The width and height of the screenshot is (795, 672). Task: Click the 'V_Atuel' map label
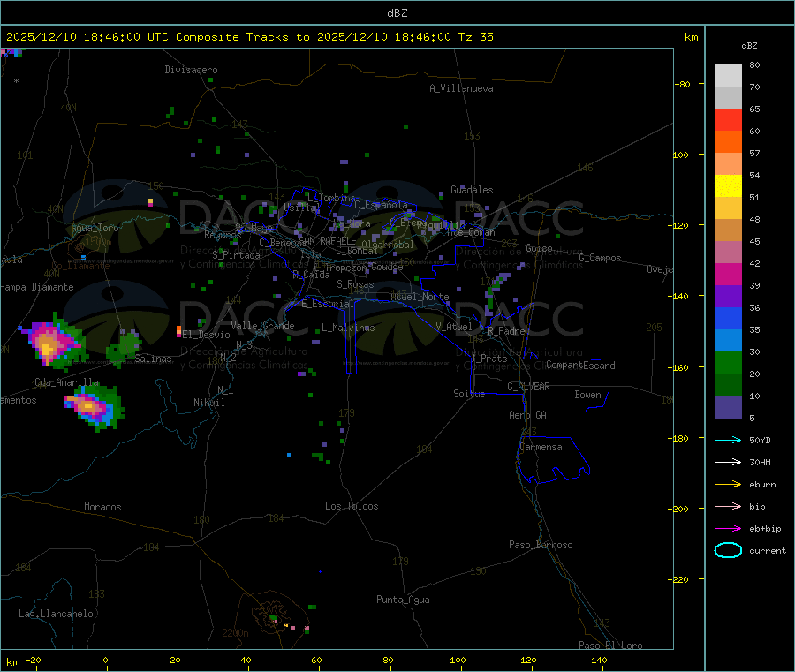454,327
